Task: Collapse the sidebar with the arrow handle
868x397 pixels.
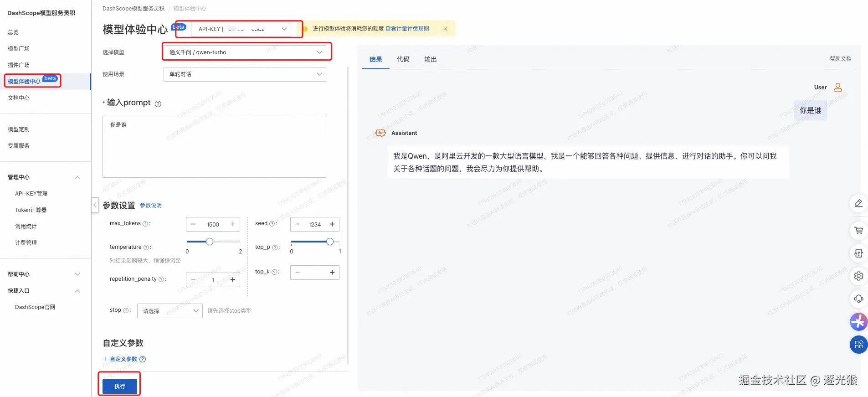Action: [x=95, y=205]
